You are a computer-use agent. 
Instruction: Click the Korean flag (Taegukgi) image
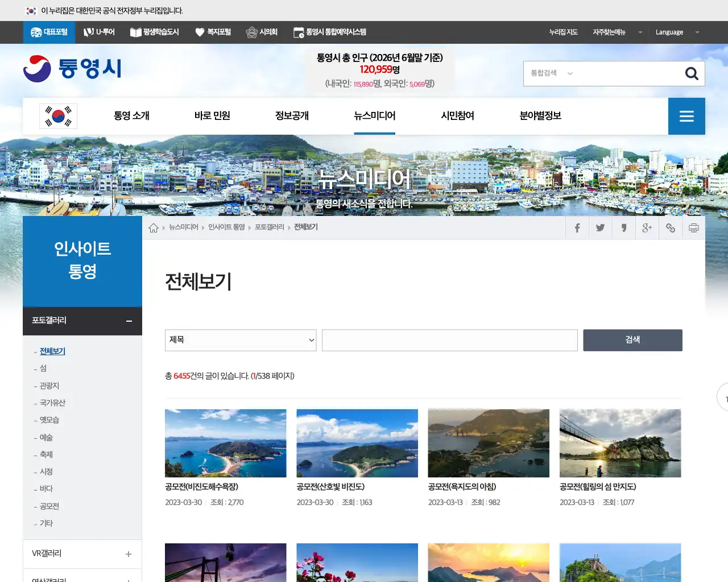(58, 116)
